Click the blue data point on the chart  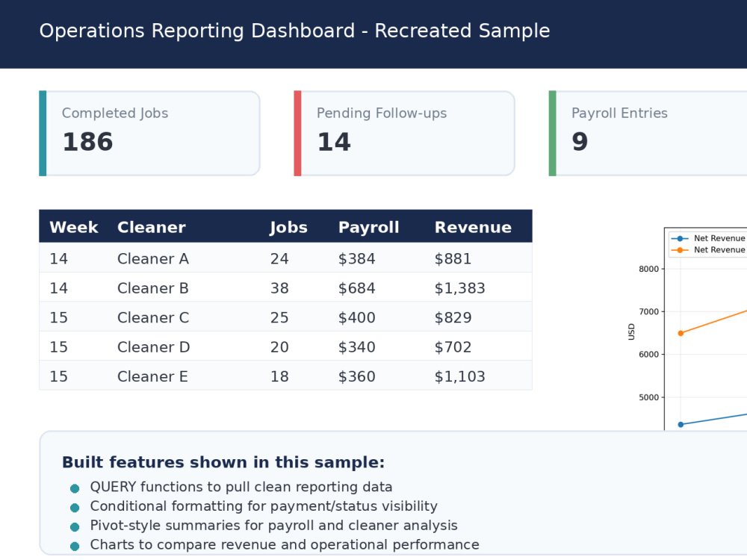tap(681, 424)
